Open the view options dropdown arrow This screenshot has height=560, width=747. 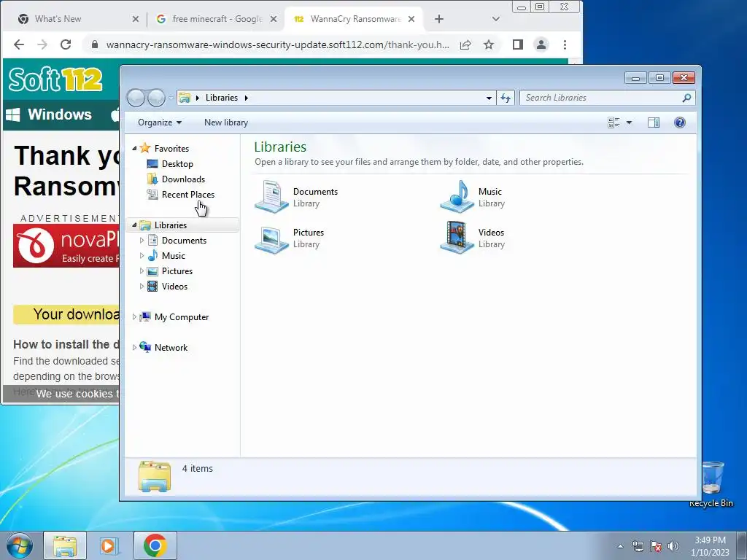(x=629, y=122)
